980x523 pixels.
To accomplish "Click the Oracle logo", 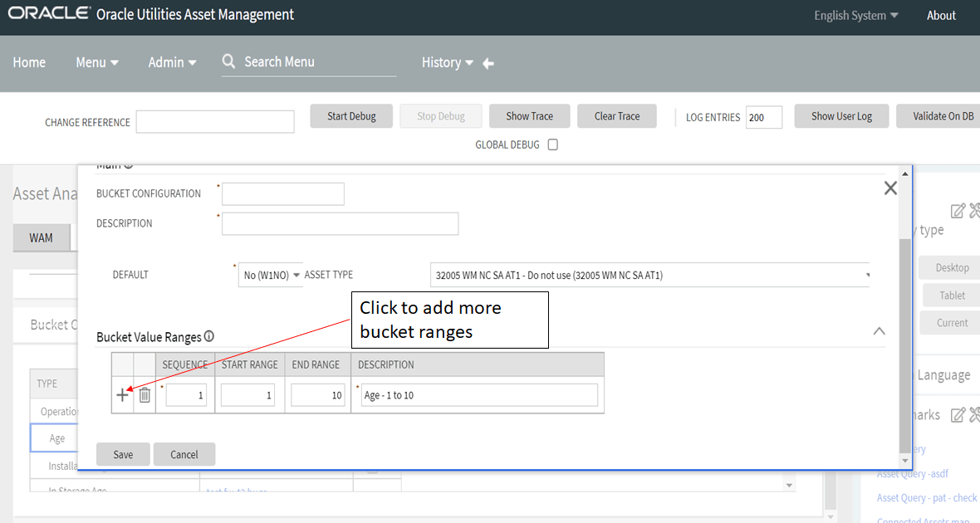I will point(48,13).
